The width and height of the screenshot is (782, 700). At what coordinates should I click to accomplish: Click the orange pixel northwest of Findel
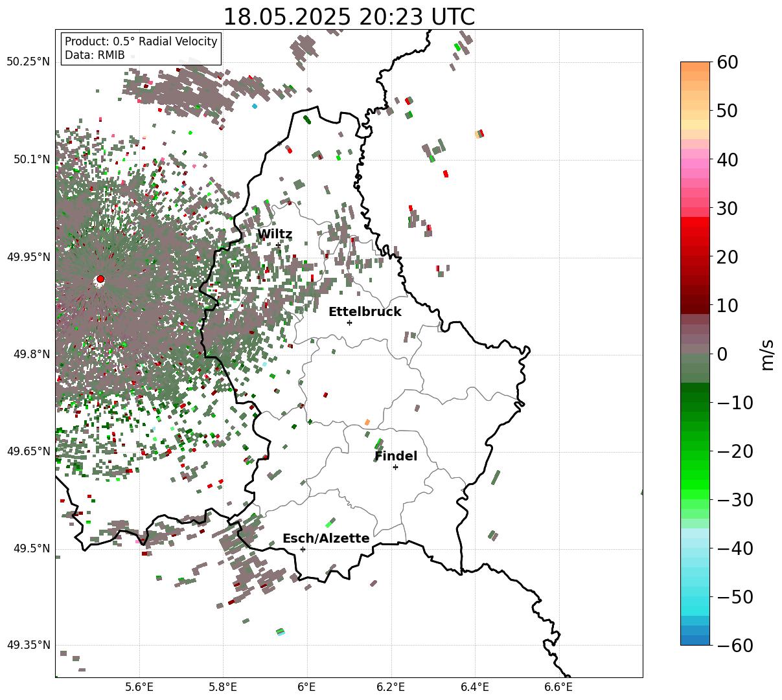coord(367,422)
